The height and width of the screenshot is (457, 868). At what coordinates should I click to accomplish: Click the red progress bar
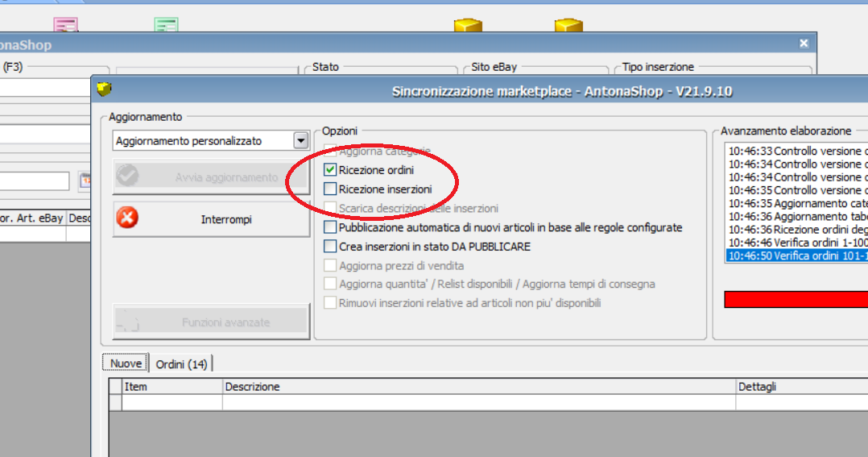(796, 299)
